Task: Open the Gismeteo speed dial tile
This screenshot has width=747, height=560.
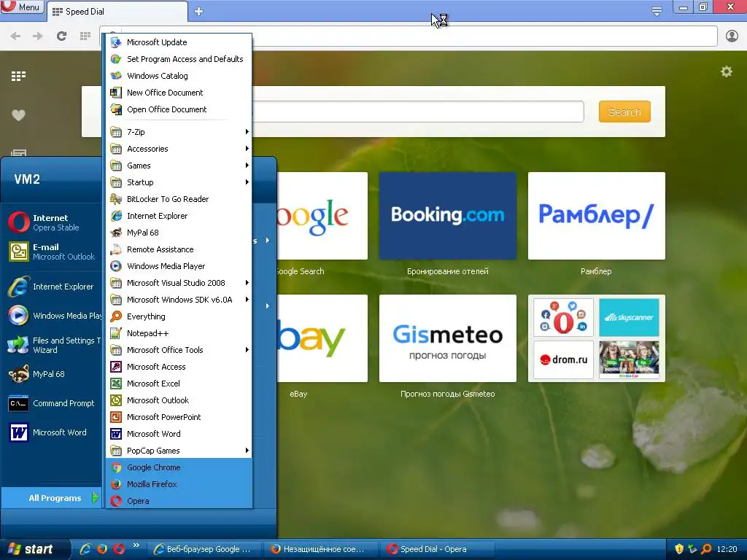Action: point(448,338)
